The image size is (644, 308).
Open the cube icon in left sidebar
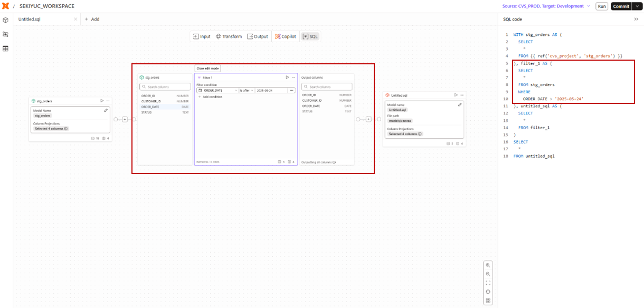(5, 20)
